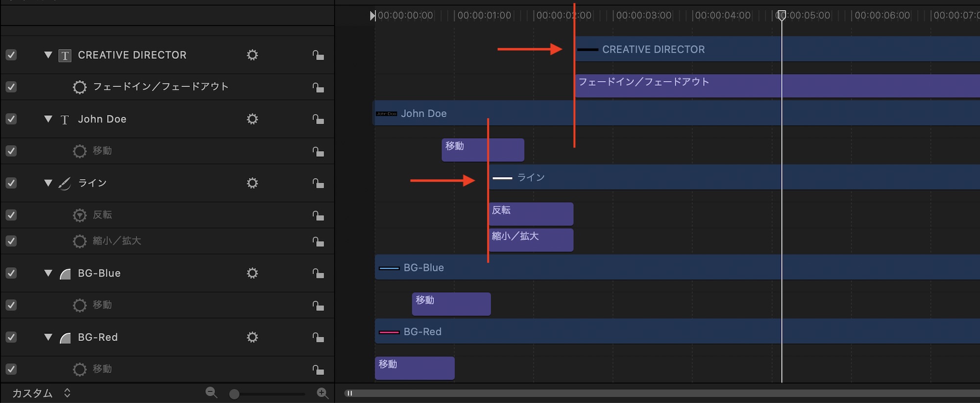Disable the 縮小／拡大 behavior checkbox
Screen dimensions: 980x403
click(11, 241)
